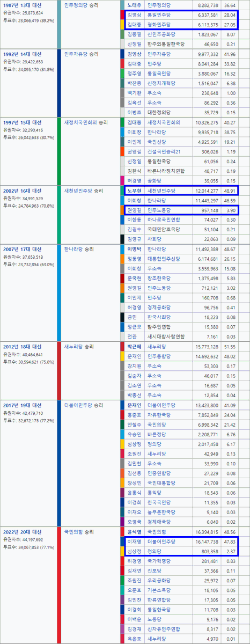250x644 pixels.
Task: Open the 민중연합당 party link
Action: (159, 473)
